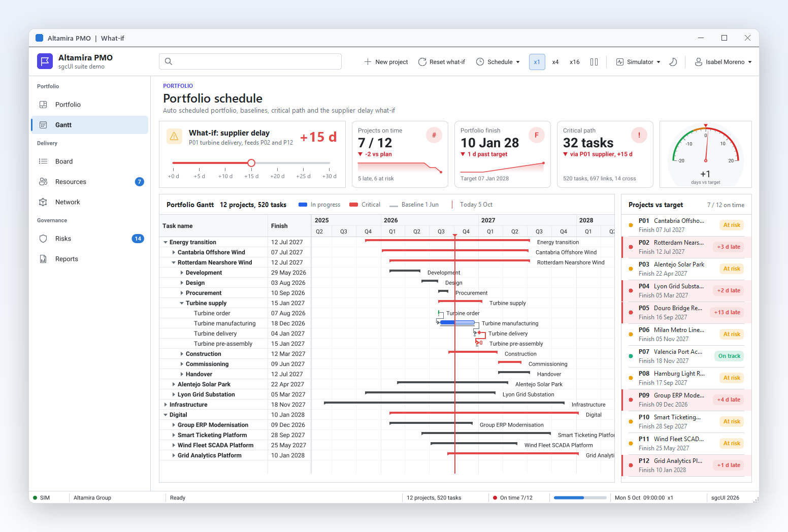Image resolution: width=788 pixels, height=532 pixels.
Task: Collapse the Energy transition row
Action: click(x=166, y=242)
